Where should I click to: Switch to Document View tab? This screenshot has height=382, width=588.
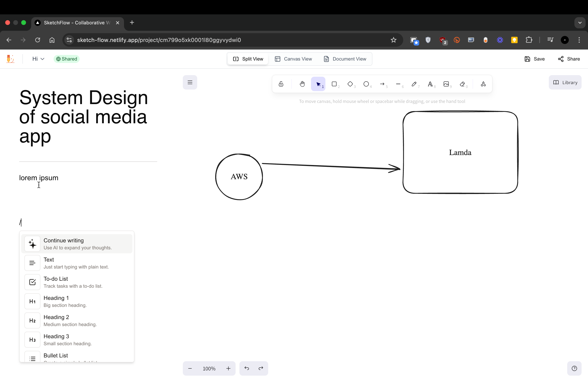[x=345, y=59]
